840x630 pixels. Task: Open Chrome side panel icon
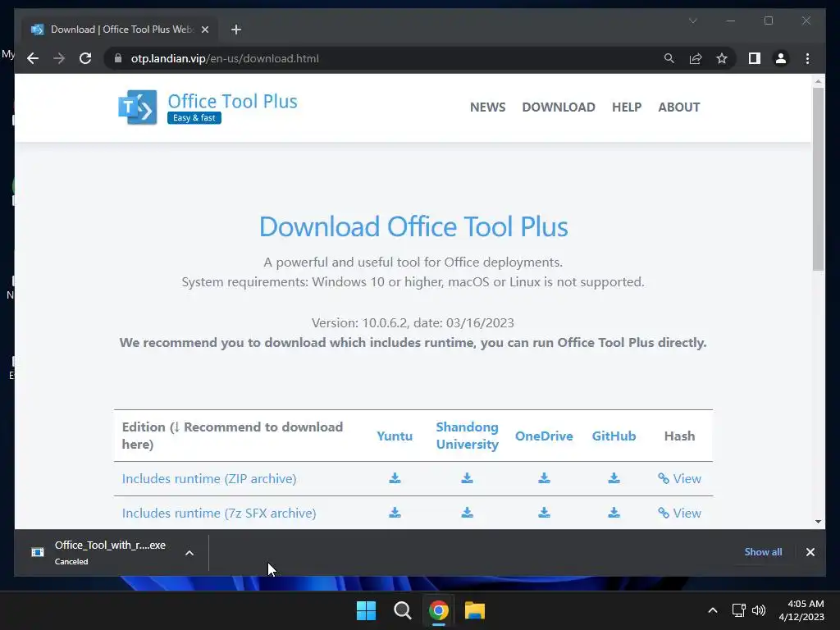755,58
